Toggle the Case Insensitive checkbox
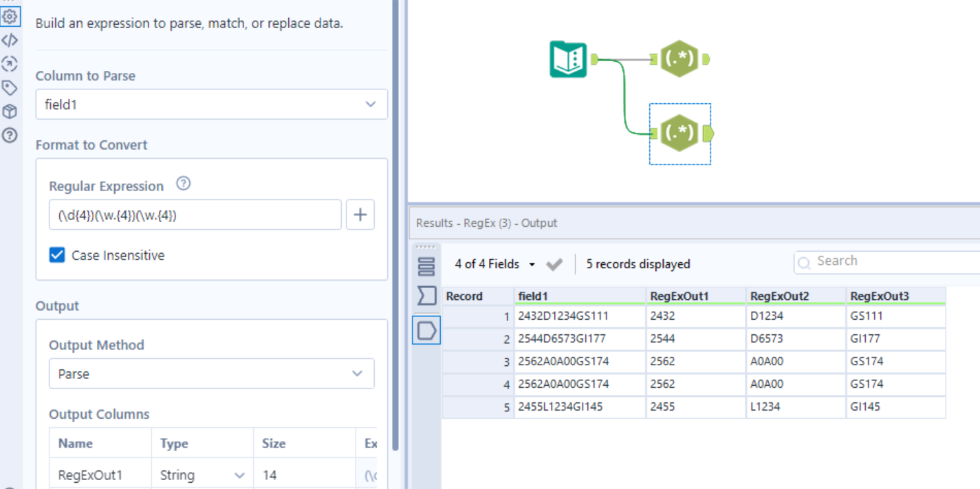The image size is (980, 489). (x=57, y=255)
